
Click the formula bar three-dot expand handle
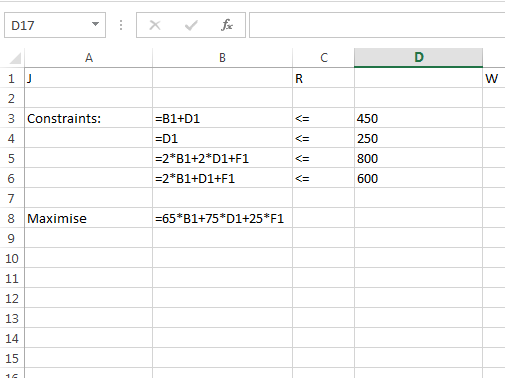pos(121,25)
